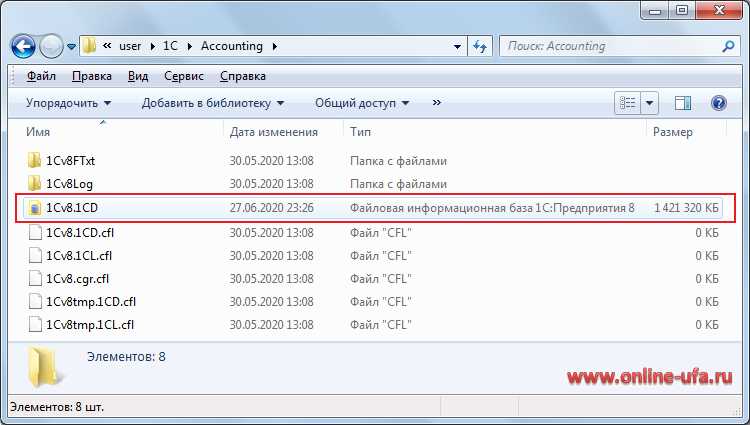Sort by the Размер column header
The height and width of the screenshot is (425, 750).
coord(673,132)
